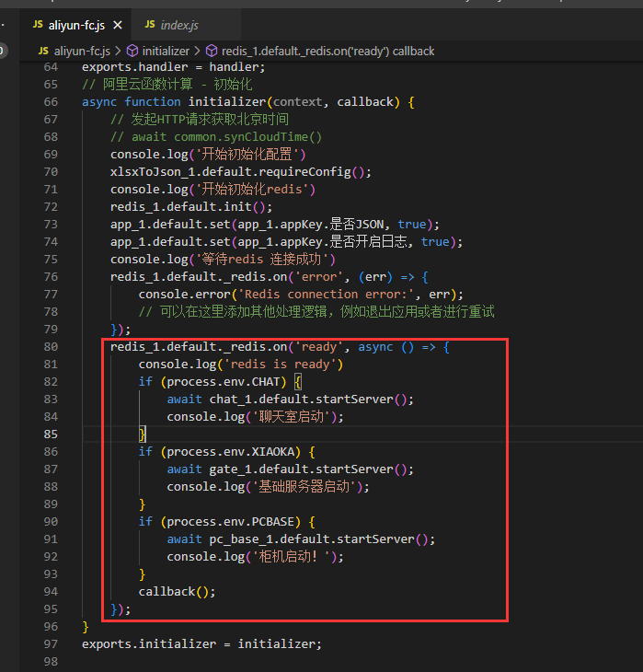Click 'Redis connection error:' string
The width and height of the screenshot is (643, 672).
327,295
